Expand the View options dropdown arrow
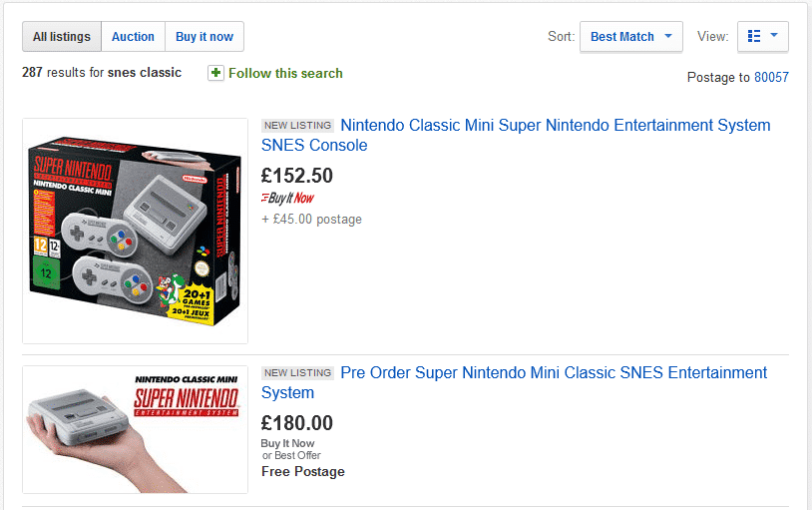Screen dimensions: 812x510 coord(774,36)
